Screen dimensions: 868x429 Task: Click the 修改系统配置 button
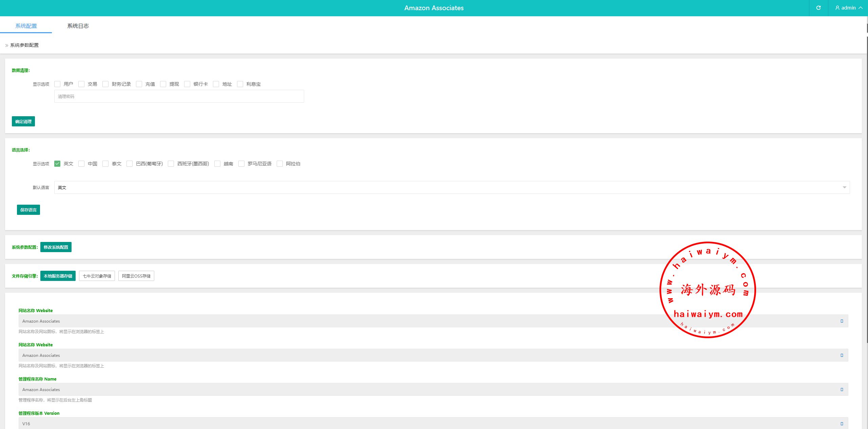tap(56, 247)
